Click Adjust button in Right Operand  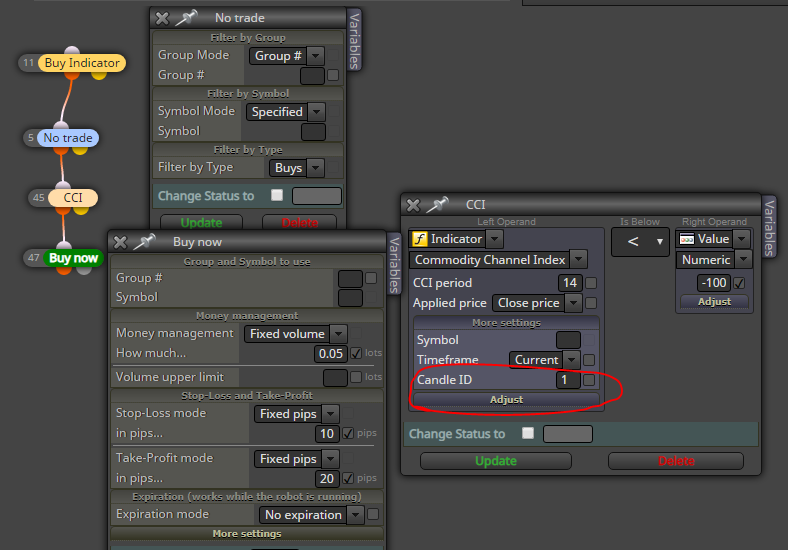(715, 301)
